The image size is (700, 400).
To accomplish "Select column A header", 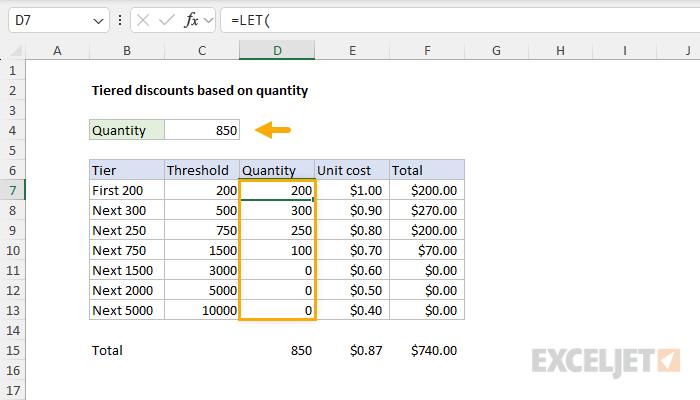I will 57,50.
